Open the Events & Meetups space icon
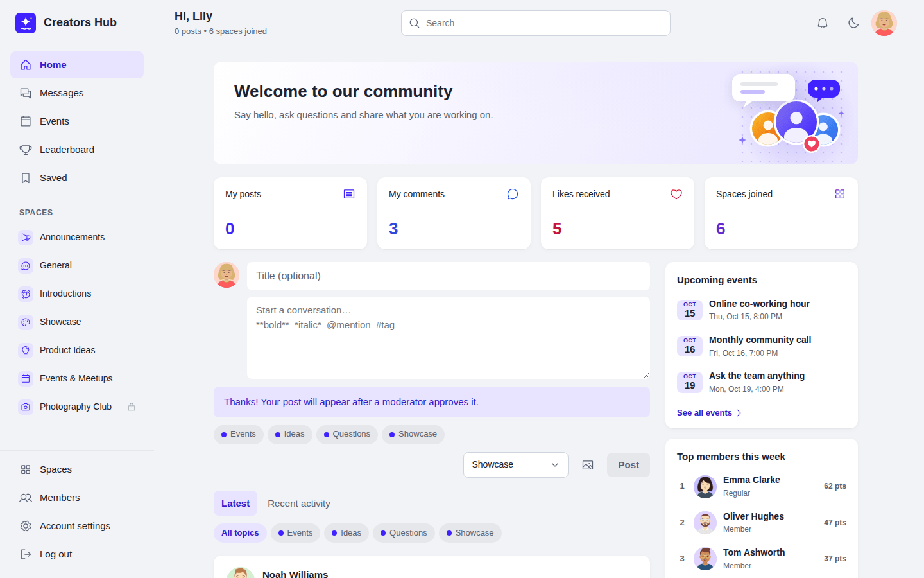 pos(26,378)
